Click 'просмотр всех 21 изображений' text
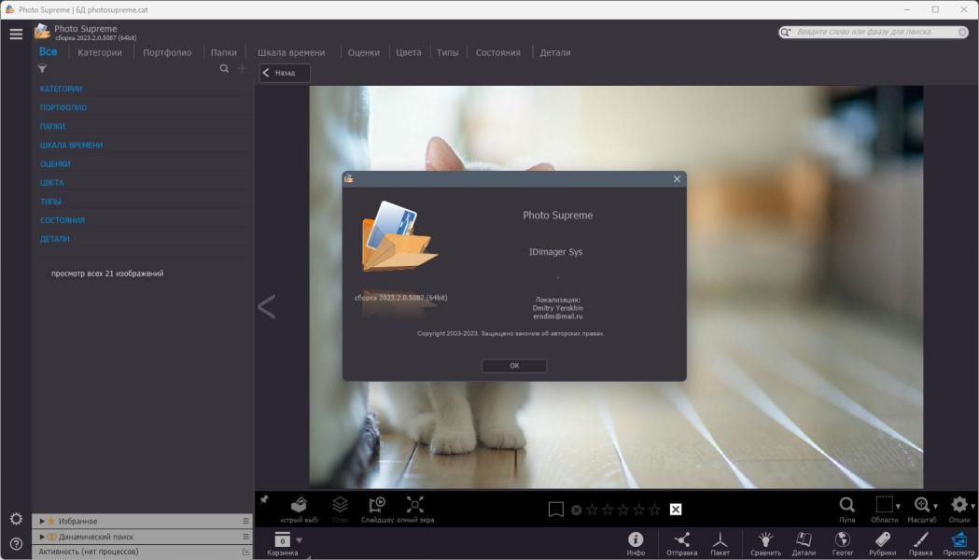The image size is (979, 560). [x=107, y=273]
